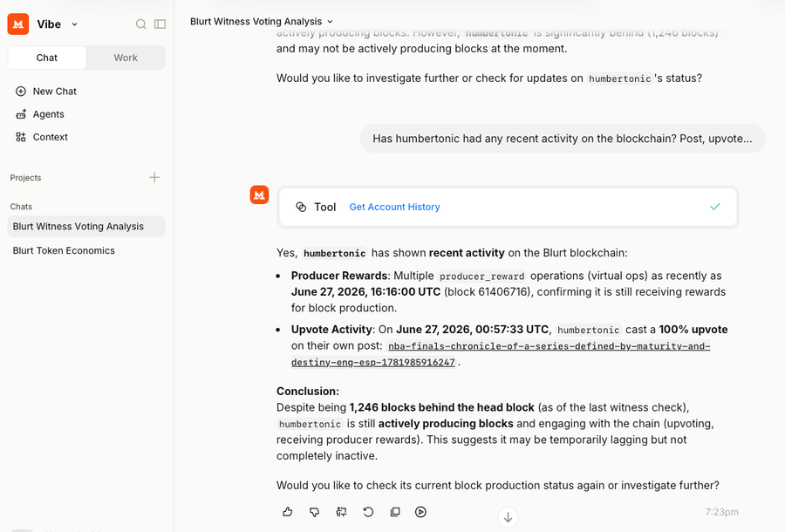Open the Vibe dropdown chevron
This screenshot has height=532, width=785.
pos(75,24)
